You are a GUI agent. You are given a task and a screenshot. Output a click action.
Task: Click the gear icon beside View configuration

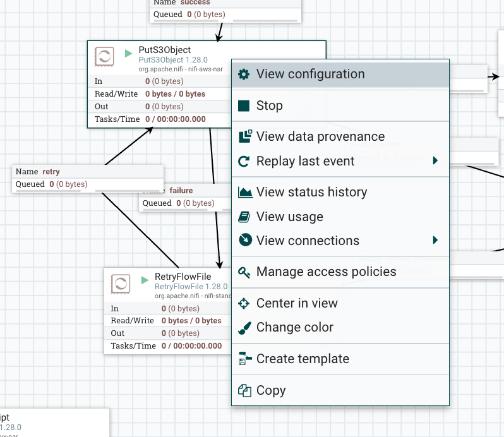(244, 75)
